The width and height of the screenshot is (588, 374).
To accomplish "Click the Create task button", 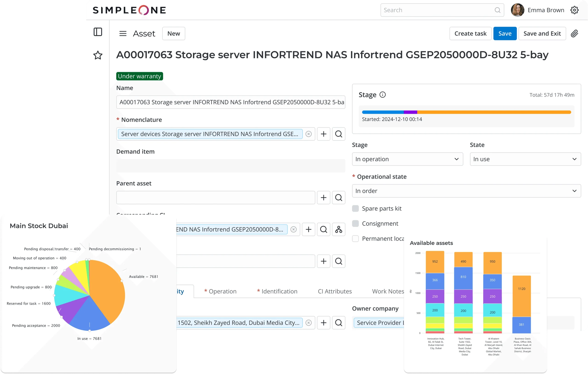I will (x=470, y=34).
